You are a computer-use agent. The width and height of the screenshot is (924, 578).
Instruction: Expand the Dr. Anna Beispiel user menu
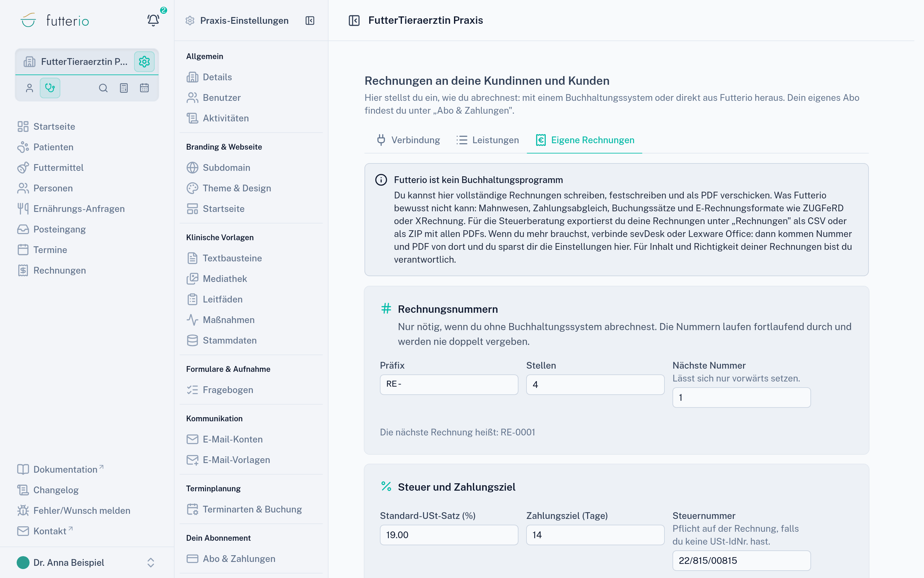(86, 562)
